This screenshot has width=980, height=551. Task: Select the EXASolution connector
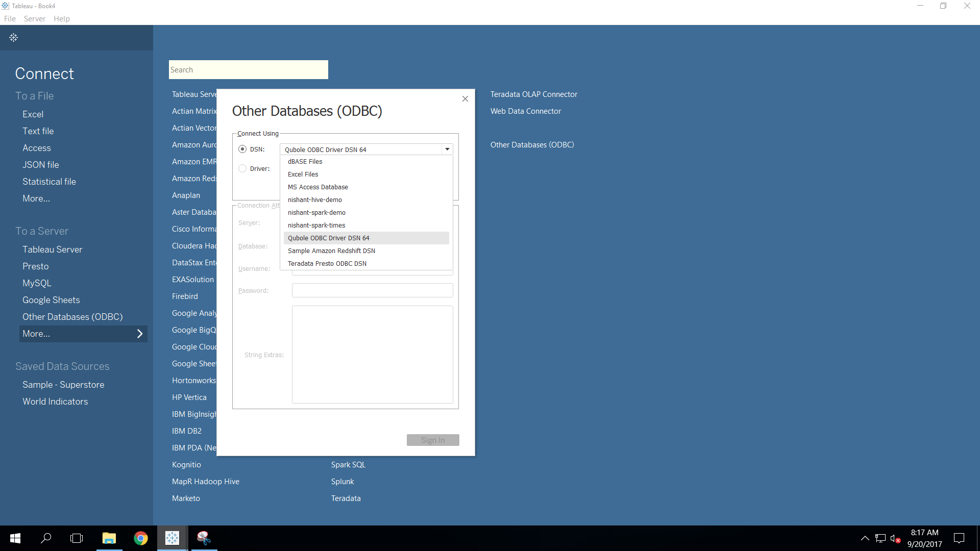click(x=193, y=280)
